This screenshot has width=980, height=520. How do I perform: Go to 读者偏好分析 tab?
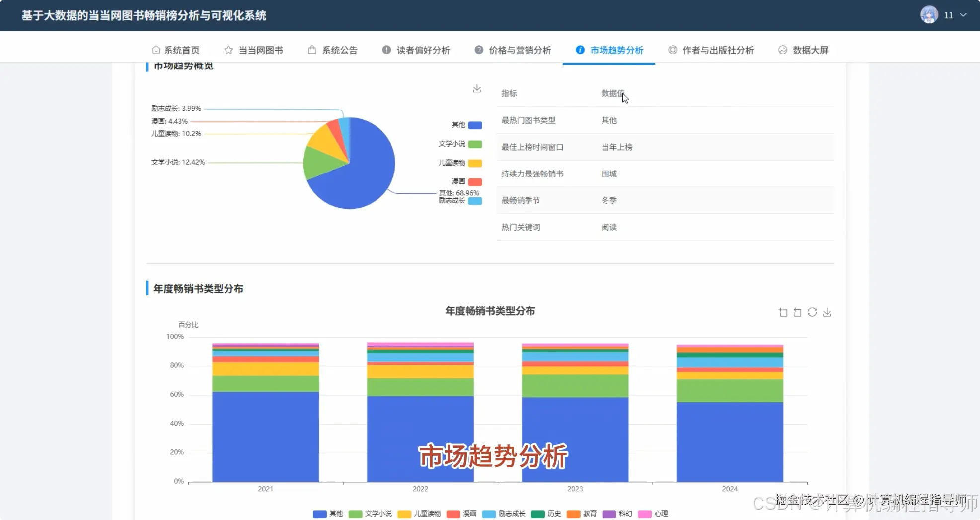pyautogui.click(x=416, y=50)
